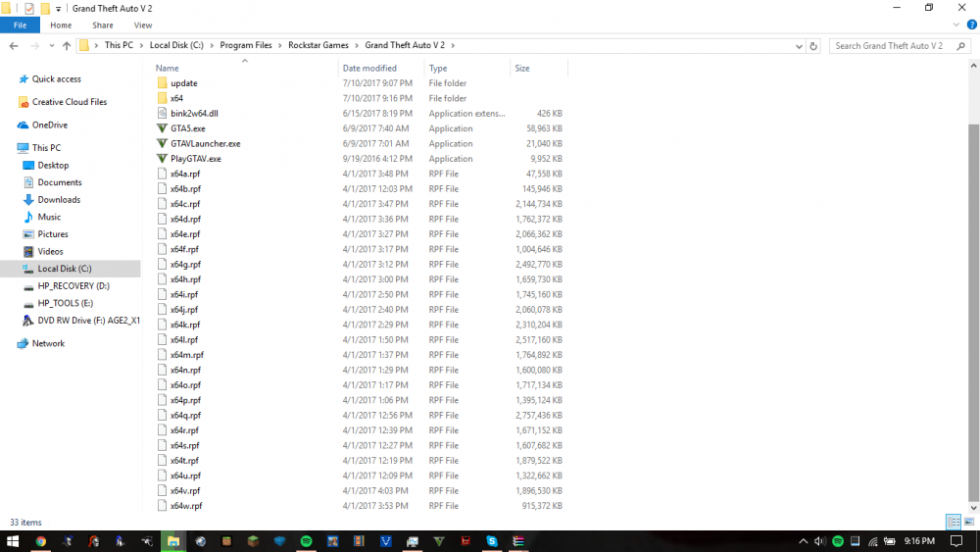Screen dimensions: 980x552
Task: Show hidden system tray icons chevron
Action: (x=804, y=541)
